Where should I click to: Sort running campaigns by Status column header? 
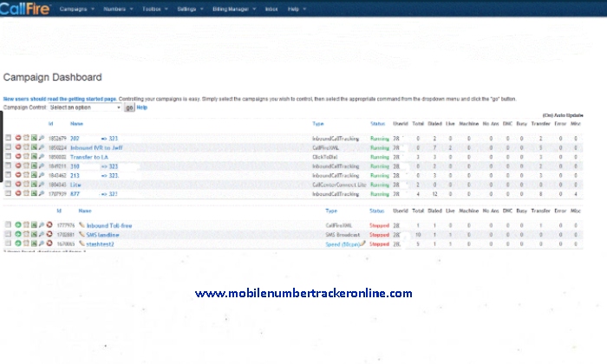(x=377, y=124)
